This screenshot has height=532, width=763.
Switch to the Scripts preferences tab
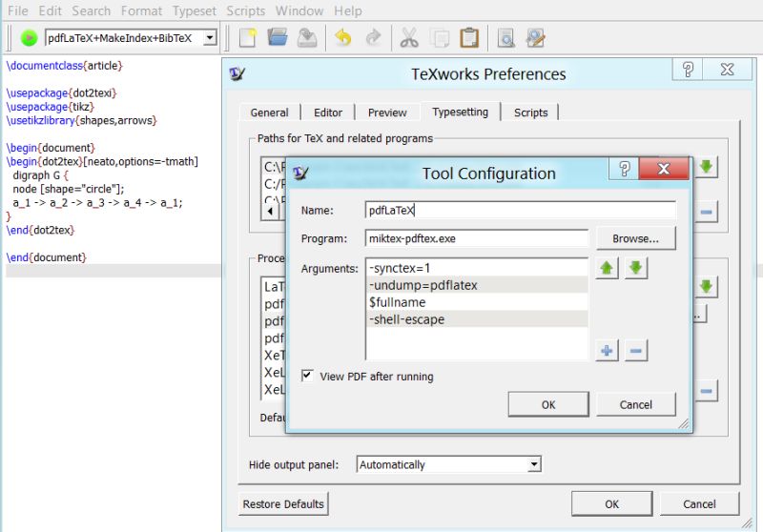click(531, 113)
